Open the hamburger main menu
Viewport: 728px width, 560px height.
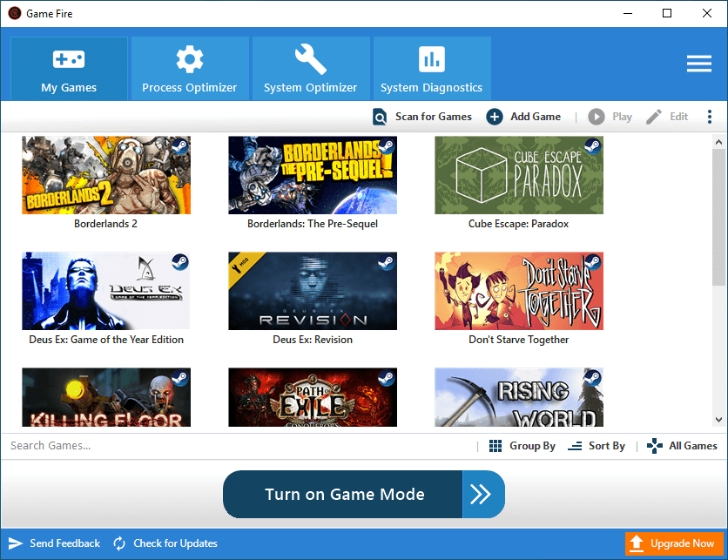[x=698, y=64]
